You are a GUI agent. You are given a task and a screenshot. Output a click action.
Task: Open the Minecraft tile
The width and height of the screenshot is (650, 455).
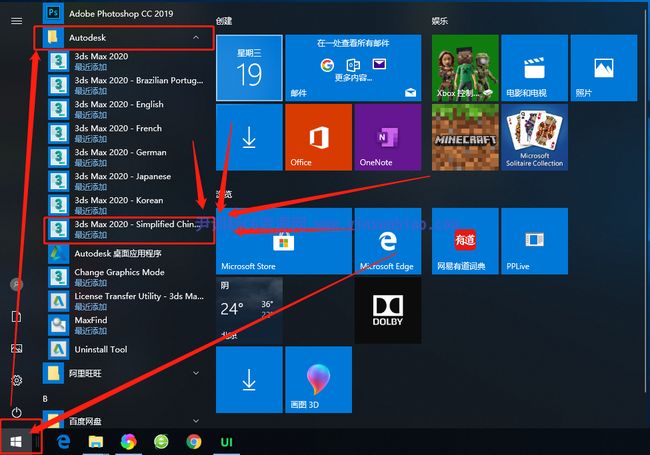(x=465, y=137)
